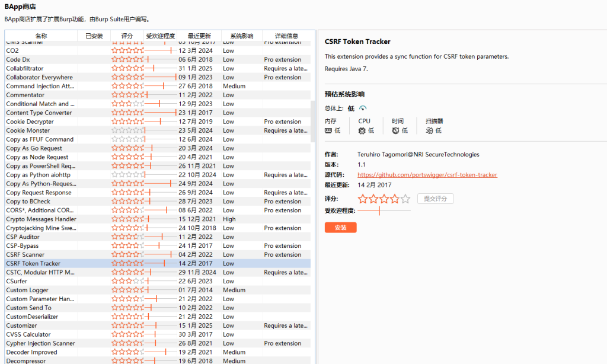
Task: Select Cookie Monster extension
Action: click(158, 130)
